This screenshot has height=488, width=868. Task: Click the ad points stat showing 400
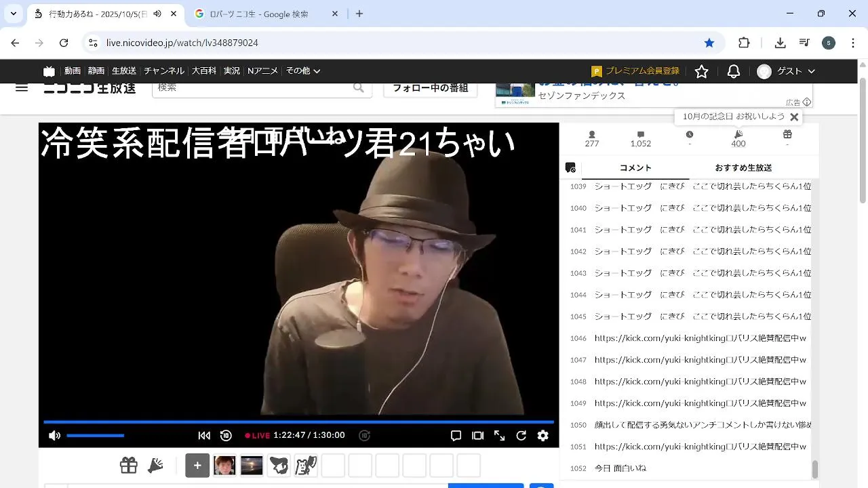pyautogui.click(x=738, y=138)
